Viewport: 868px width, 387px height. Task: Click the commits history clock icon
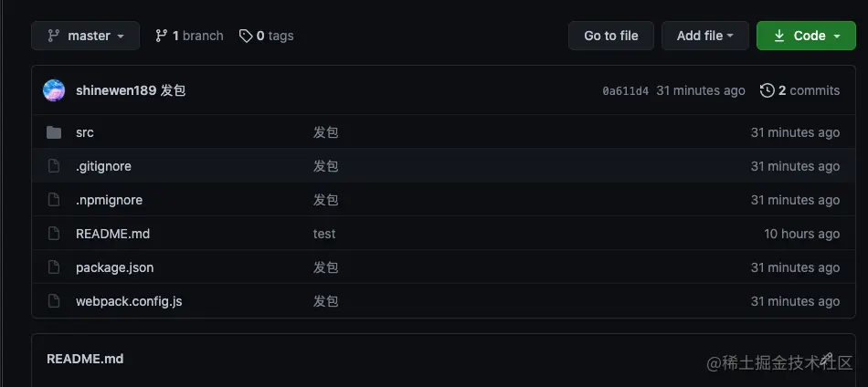[767, 90]
